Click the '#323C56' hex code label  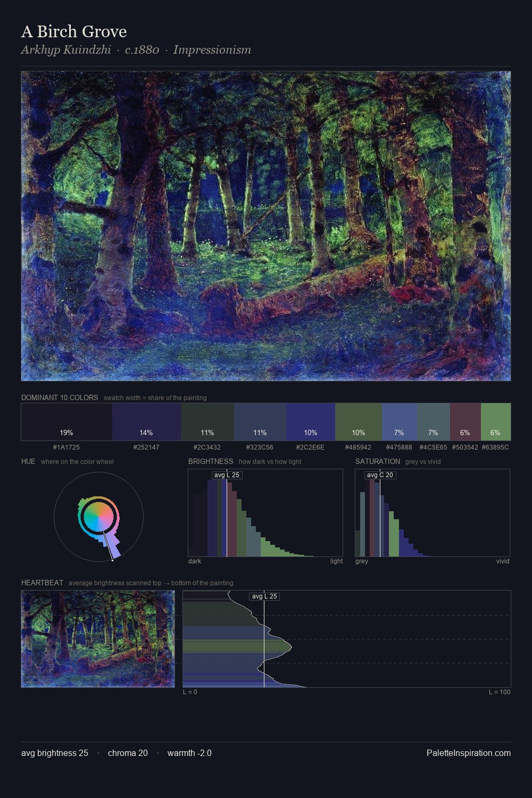coord(260,447)
